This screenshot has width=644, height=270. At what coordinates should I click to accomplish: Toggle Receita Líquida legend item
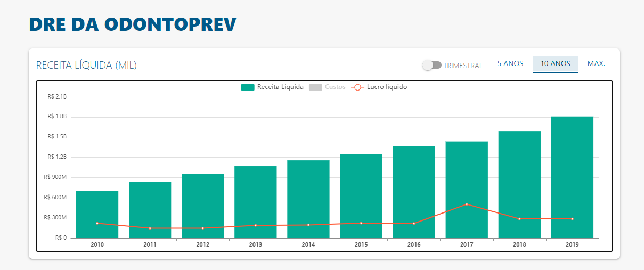pos(272,87)
